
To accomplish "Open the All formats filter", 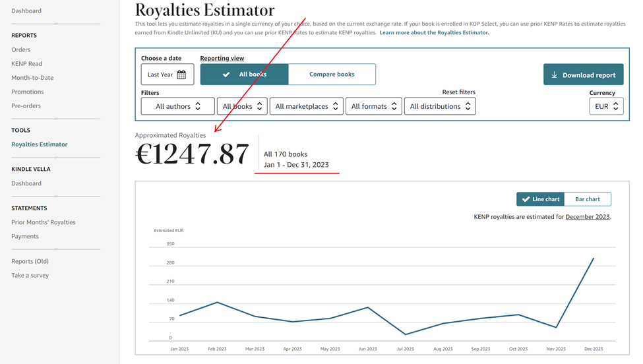I will [374, 106].
